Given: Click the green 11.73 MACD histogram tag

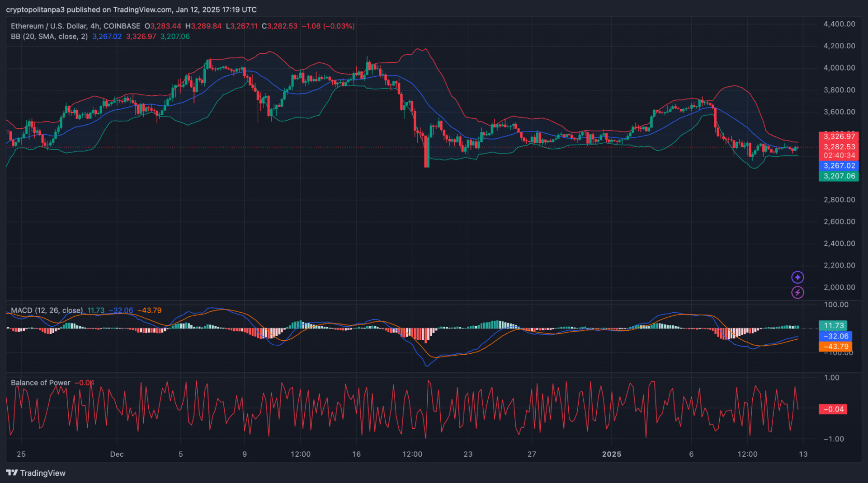Looking at the screenshot, I should point(833,325).
